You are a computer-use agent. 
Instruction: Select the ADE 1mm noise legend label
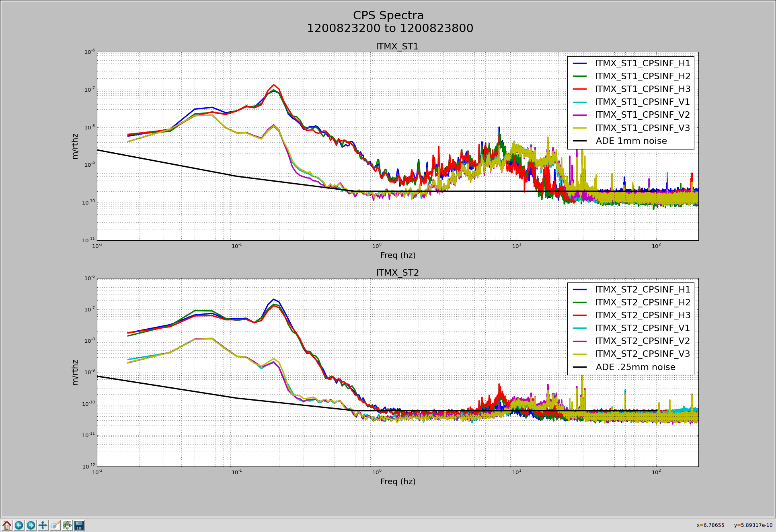(631, 141)
